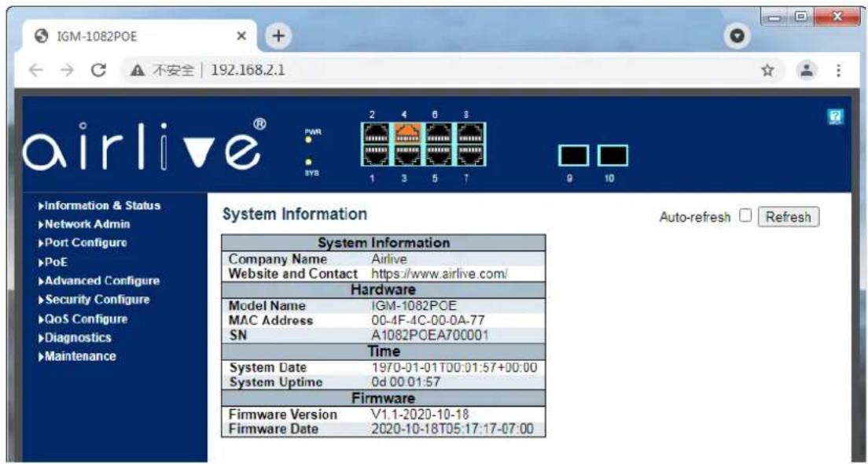Reload the page with refresh icon
Screen dimensions: 868x464
[x=98, y=70]
